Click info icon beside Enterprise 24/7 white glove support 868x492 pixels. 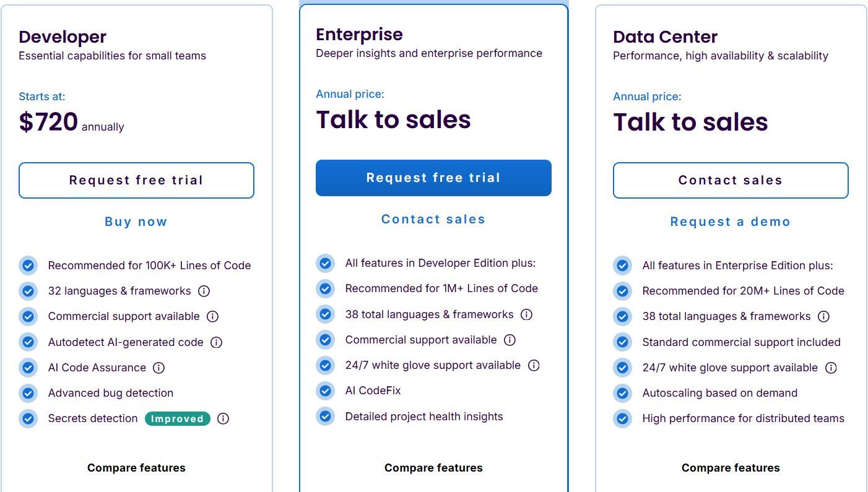click(x=534, y=365)
